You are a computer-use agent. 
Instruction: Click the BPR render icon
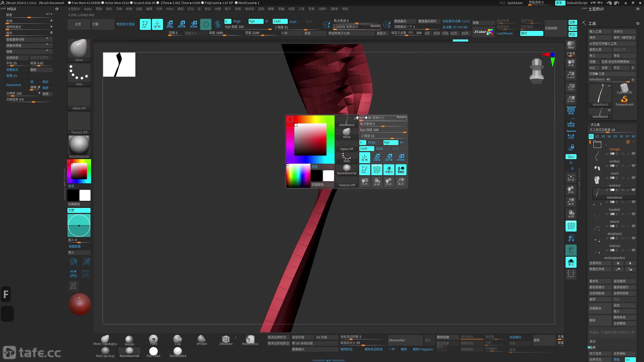571,46
